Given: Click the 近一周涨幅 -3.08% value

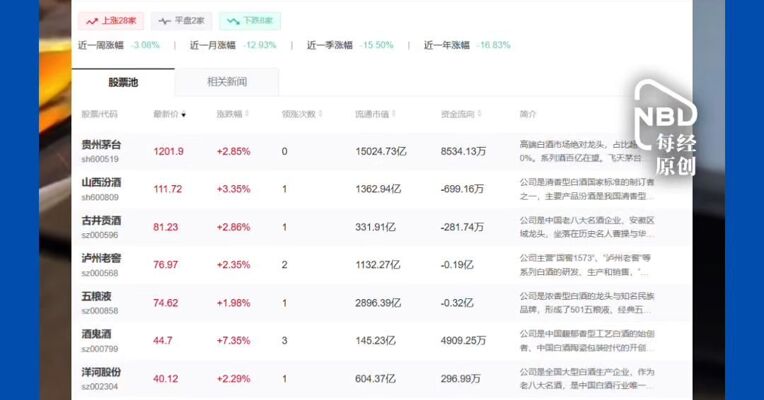Looking at the screenshot, I should pyautogui.click(x=146, y=45).
